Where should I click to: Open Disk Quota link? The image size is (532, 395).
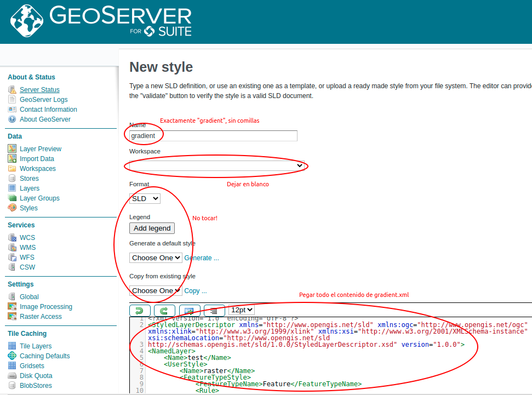click(x=36, y=375)
